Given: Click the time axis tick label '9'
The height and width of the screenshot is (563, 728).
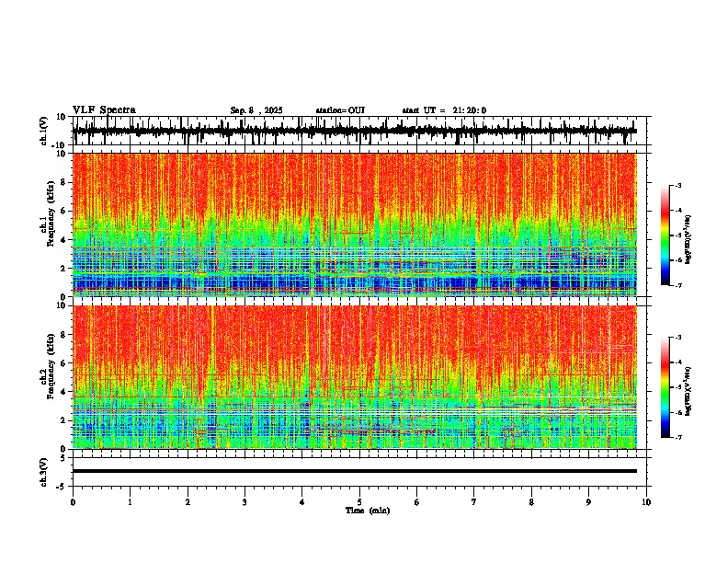Looking at the screenshot, I should click(x=588, y=502).
